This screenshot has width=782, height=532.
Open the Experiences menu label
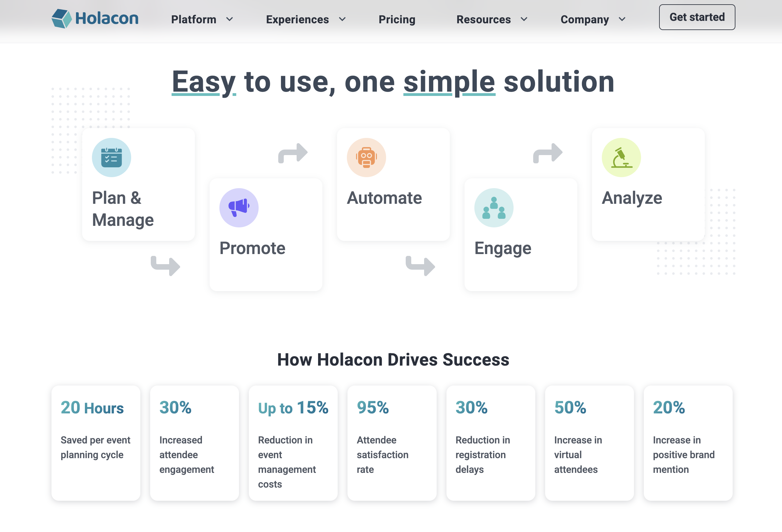298,20
